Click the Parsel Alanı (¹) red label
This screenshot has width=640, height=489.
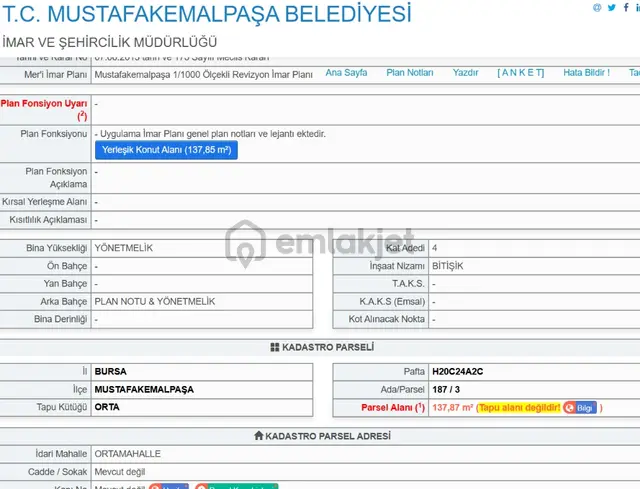click(393, 407)
